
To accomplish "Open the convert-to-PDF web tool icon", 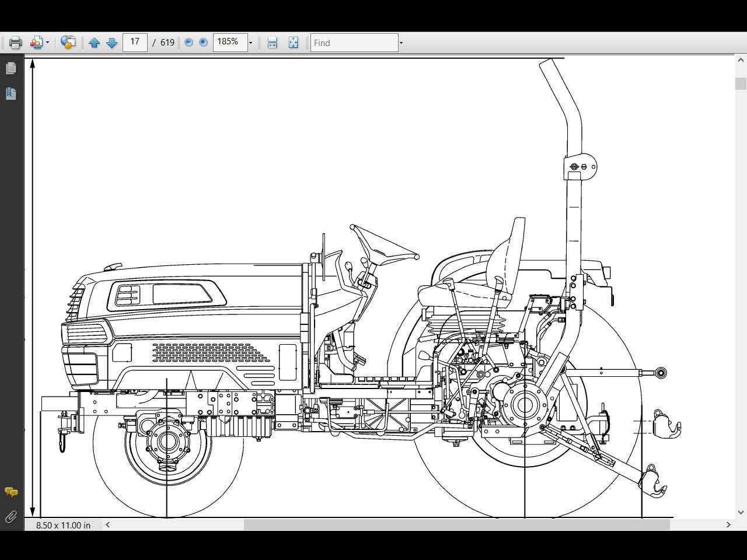I will coord(68,42).
